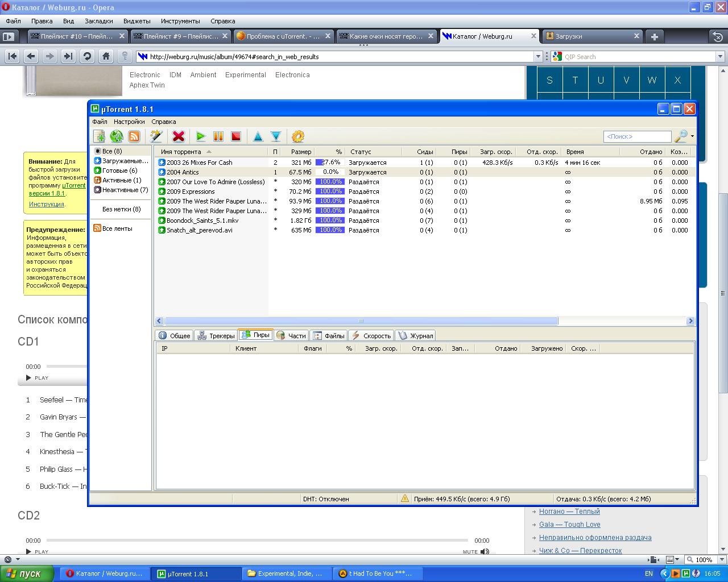The image size is (728, 582).
Task: Select the Без метки (8) label
Action: coord(121,209)
